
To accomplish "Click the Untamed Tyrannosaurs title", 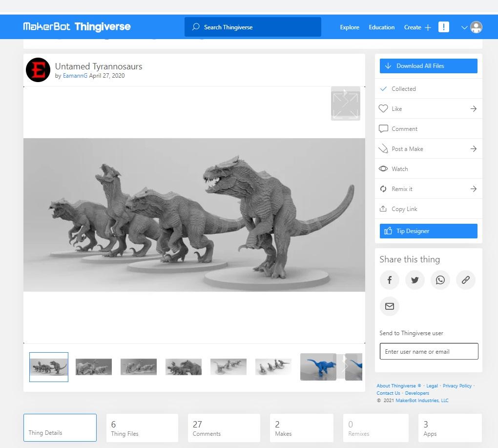I will coord(99,66).
